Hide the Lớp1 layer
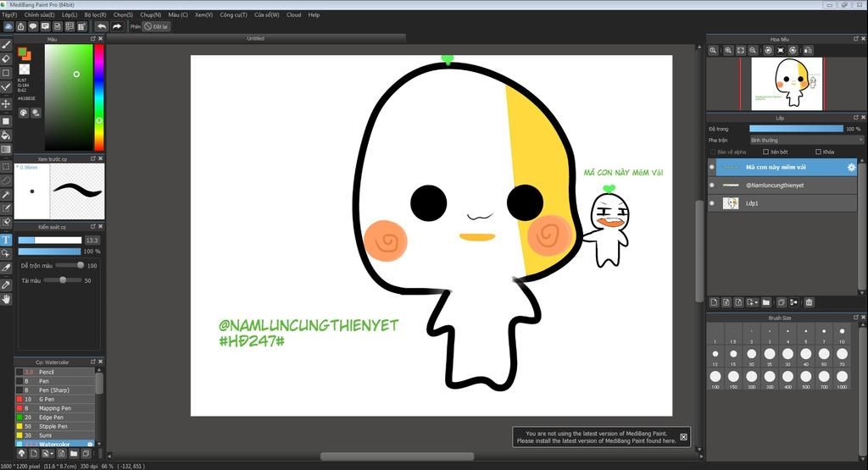The image size is (868, 470). pos(712,203)
